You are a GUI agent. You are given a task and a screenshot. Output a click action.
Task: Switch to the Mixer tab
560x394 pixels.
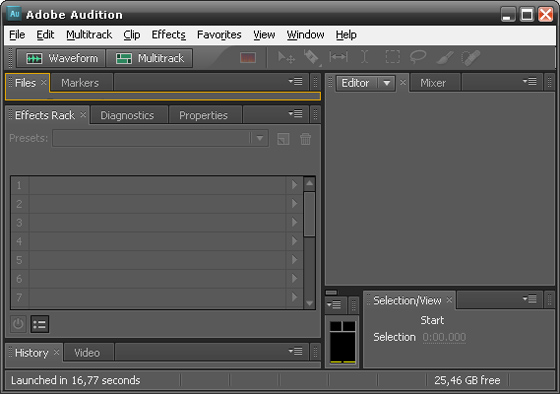(x=433, y=83)
